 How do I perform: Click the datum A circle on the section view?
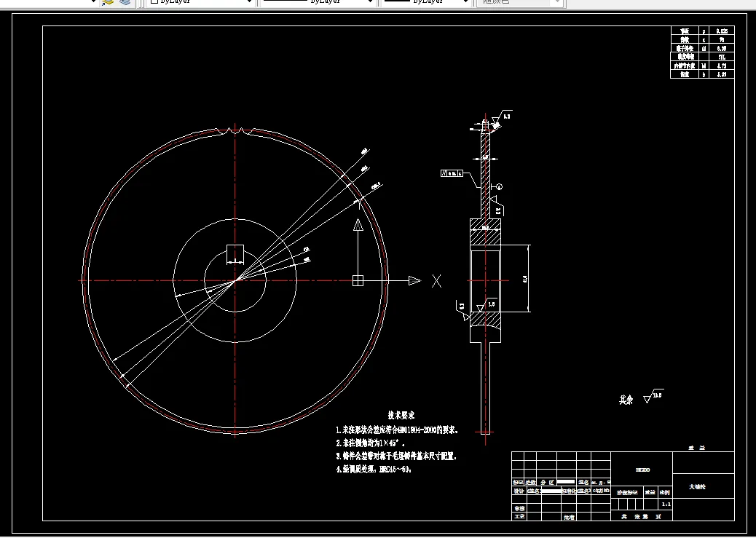(x=499, y=187)
